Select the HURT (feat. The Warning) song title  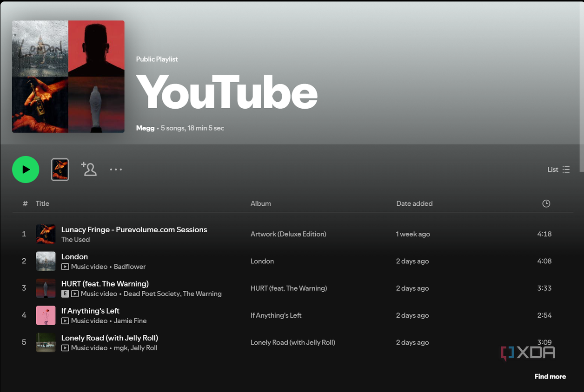coord(105,284)
